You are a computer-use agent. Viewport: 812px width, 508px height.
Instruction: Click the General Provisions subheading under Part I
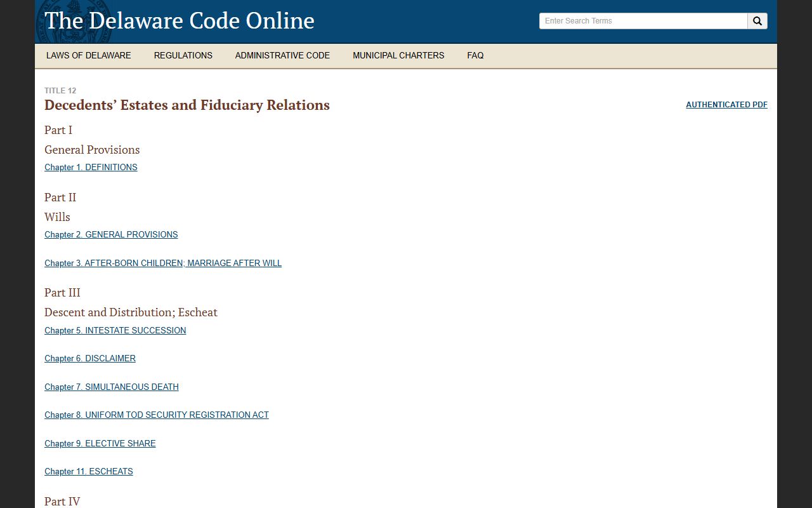92,150
